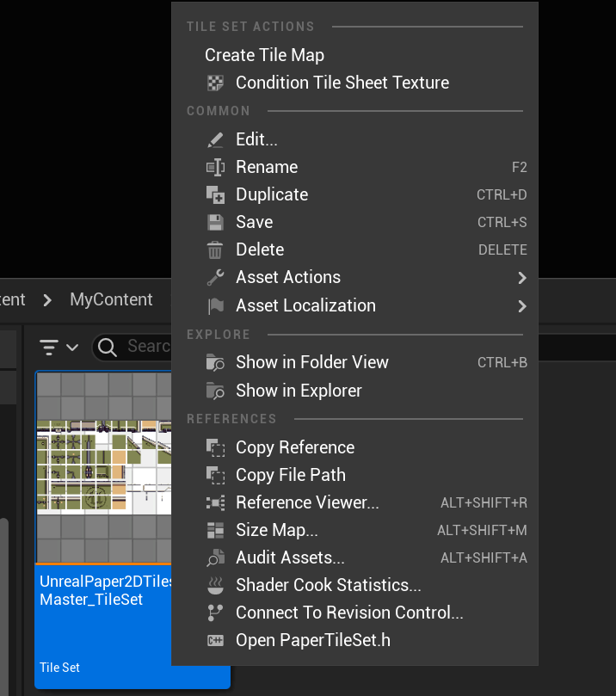Click the Delete trash can icon
Image resolution: width=616 pixels, height=696 pixels.
point(216,249)
